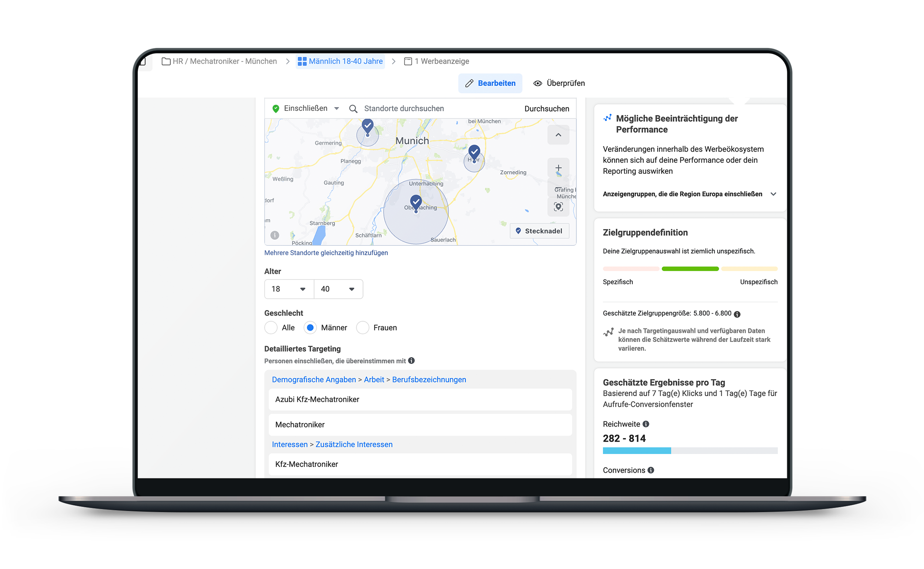924x569 pixels.
Task: Click the Stecknadel button on the map
Action: [539, 231]
